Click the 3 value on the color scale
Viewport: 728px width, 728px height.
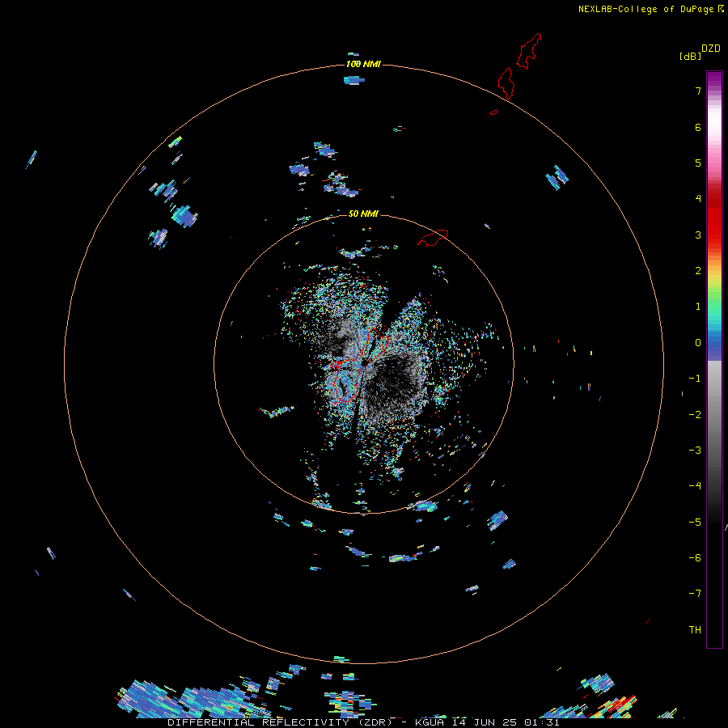tap(698, 235)
